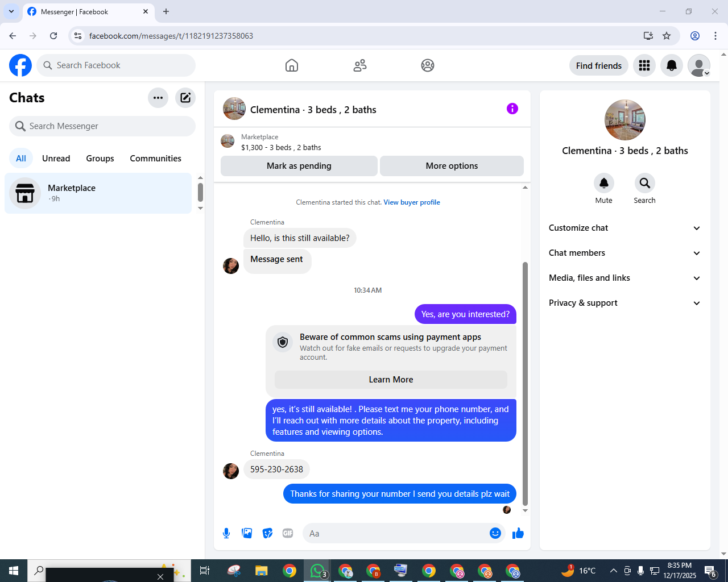Choose a sticker icon
Image resolution: width=728 pixels, height=582 pixels.
[x=267, y=533]
